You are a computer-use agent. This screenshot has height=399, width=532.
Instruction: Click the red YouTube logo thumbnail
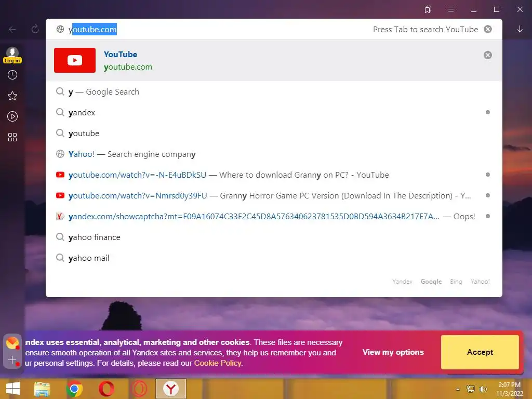[75, 60]
